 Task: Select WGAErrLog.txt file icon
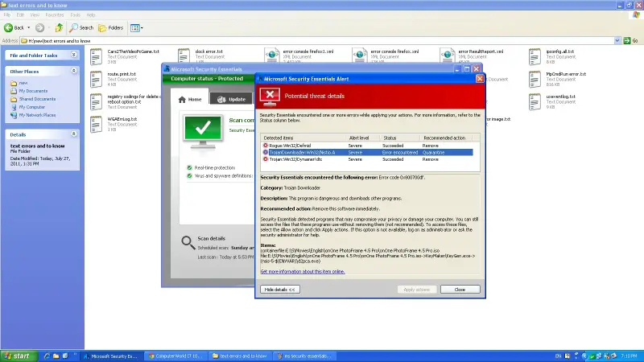tap(96, 125)
